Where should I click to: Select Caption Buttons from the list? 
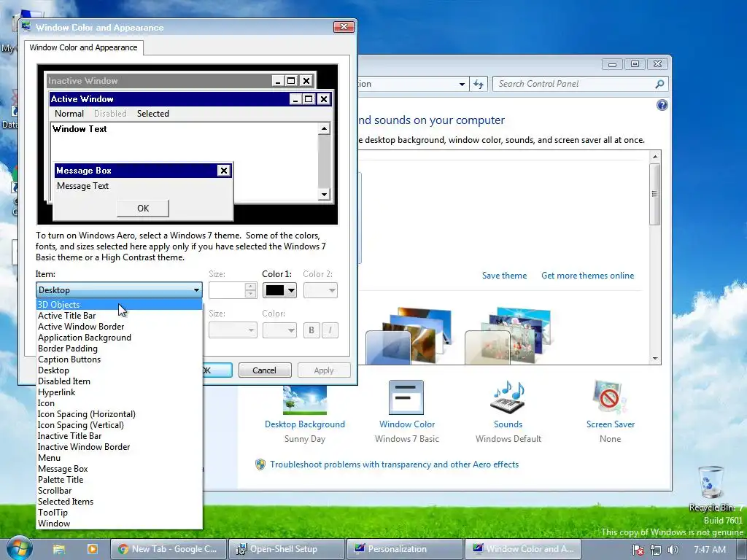119,359
